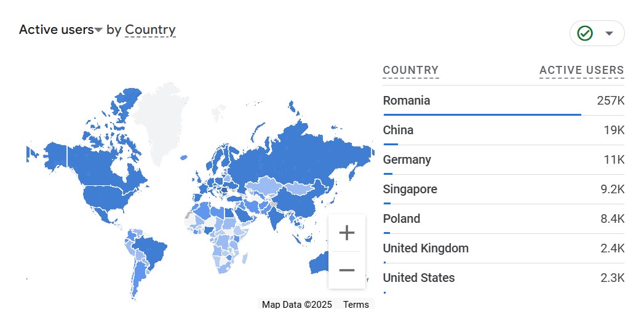Image resolution: width=644 pixels, height=309 pixels.
Task: Zoom in on the map with plus
Action: click(x=347, y=233)
